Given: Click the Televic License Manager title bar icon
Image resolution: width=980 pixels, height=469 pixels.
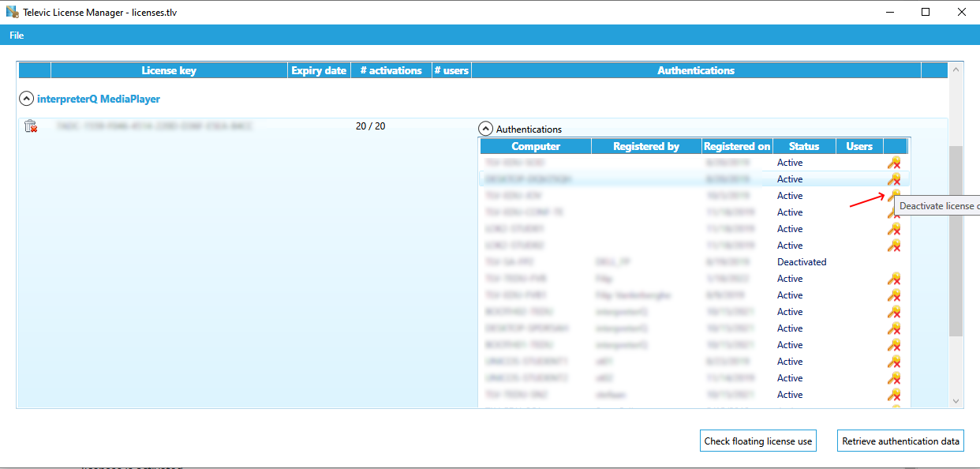Looking at the screenshot, I should [x=12, y=12].
